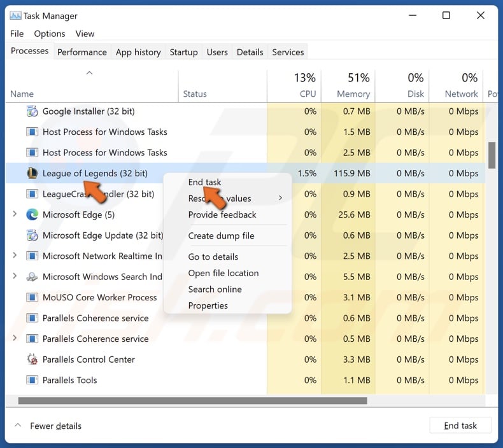This screenshot has width=503, height=448.
Task: Switch to the Users tab
Action: pos(217,52)
